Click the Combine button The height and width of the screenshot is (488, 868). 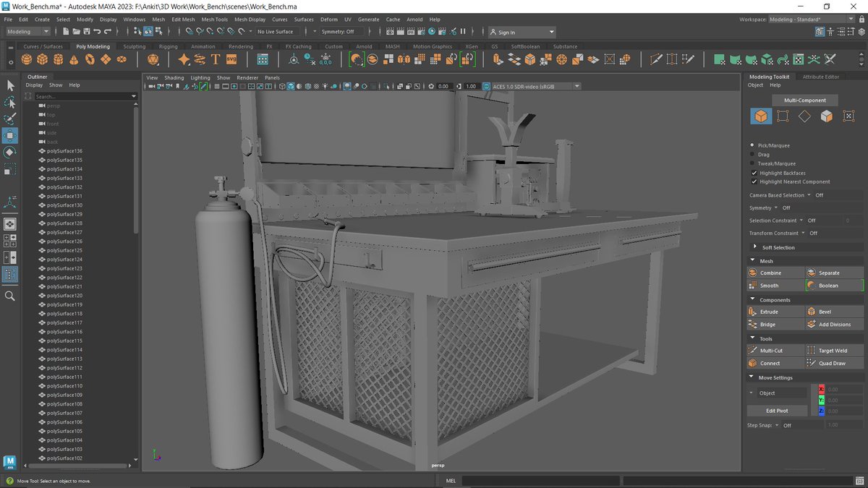click(775, 273)
